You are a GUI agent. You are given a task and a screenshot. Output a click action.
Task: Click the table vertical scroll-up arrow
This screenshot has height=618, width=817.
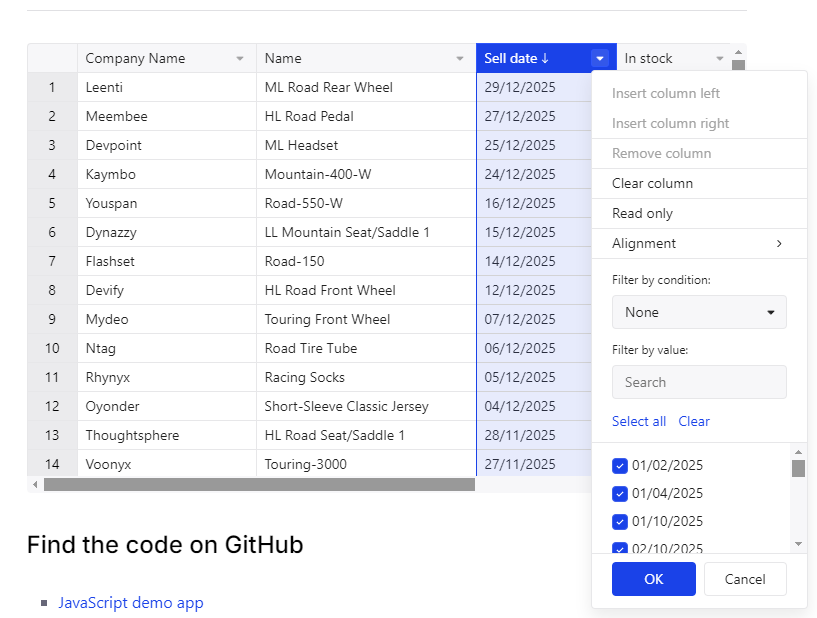coord(738,52)
